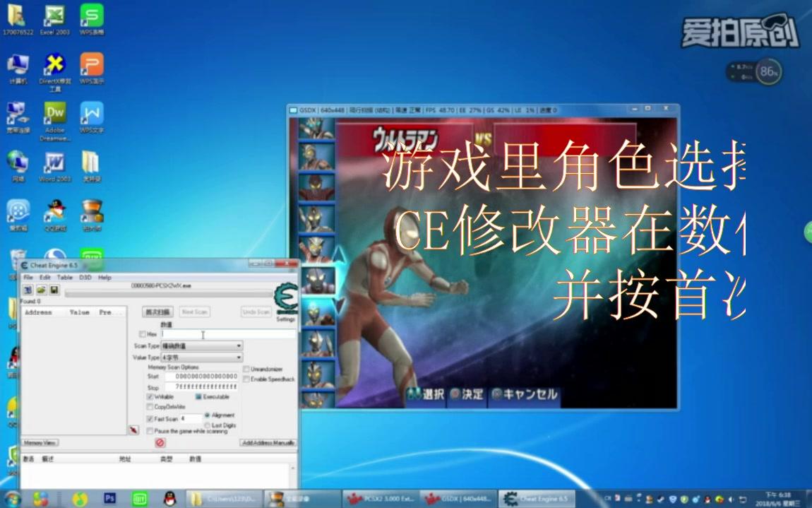Viewport: 812px width, 508px height.
Task: Open Word 2003 desktop shortcut
Action: coord(55,167)
